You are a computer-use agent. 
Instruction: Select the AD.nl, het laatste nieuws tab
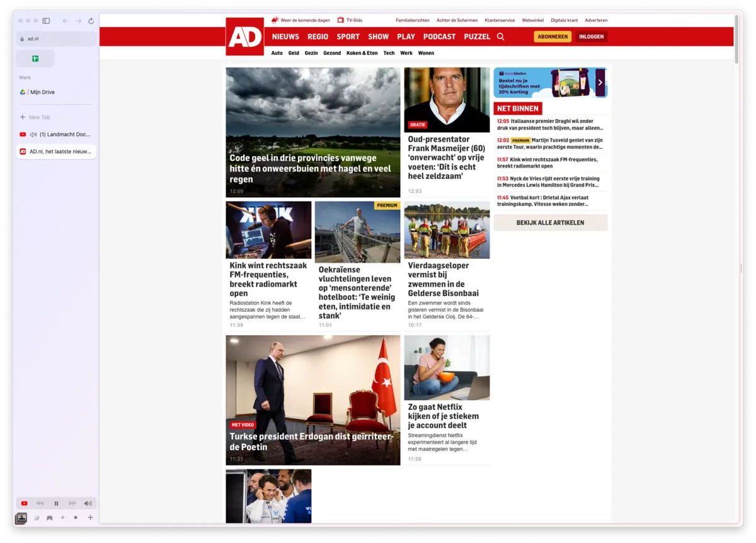tap(56, 151)
